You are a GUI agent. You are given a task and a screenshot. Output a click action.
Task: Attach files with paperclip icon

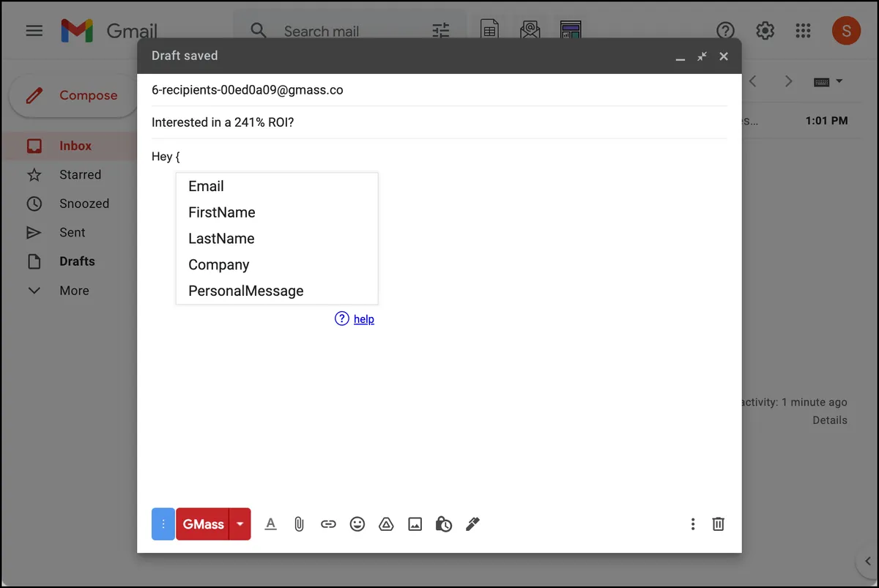pos(299,524)
